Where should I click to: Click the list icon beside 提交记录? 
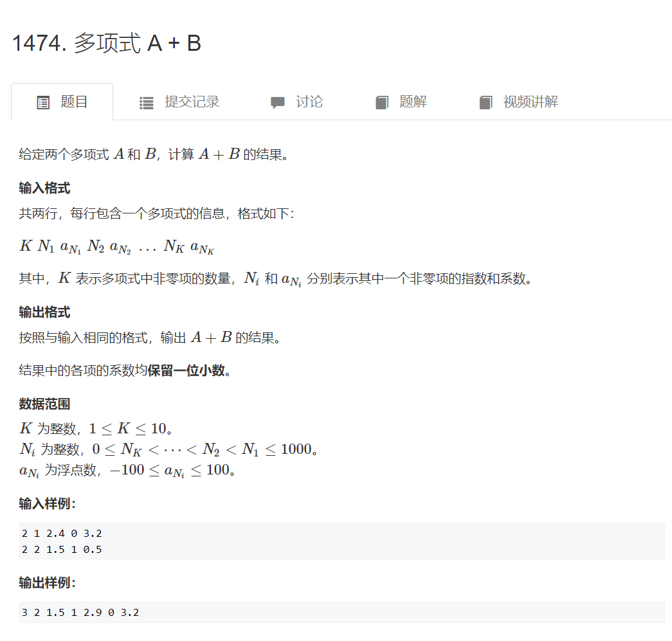coord(146,103)
